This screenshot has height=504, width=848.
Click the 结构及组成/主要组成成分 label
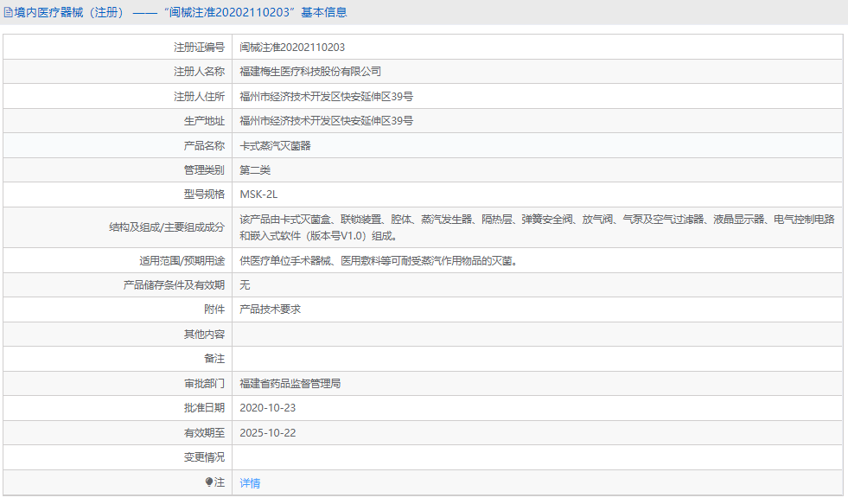[167, 227]
